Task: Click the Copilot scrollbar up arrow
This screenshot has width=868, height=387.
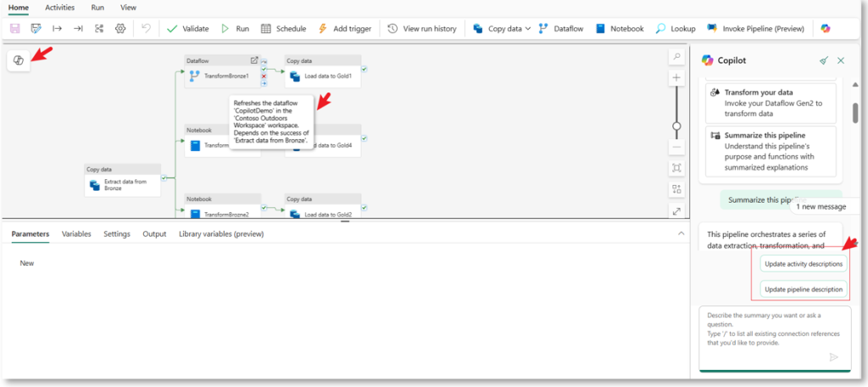Action: (855, 84)
